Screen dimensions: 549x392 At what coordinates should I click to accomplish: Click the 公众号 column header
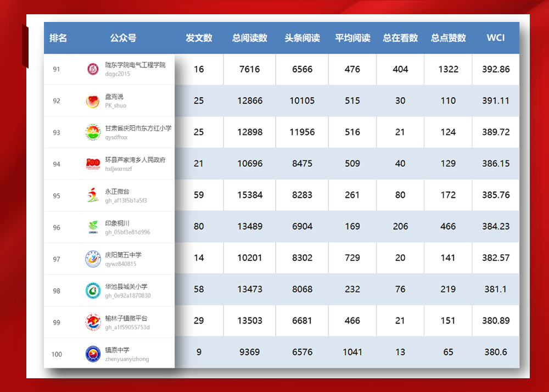coord(123,38)
